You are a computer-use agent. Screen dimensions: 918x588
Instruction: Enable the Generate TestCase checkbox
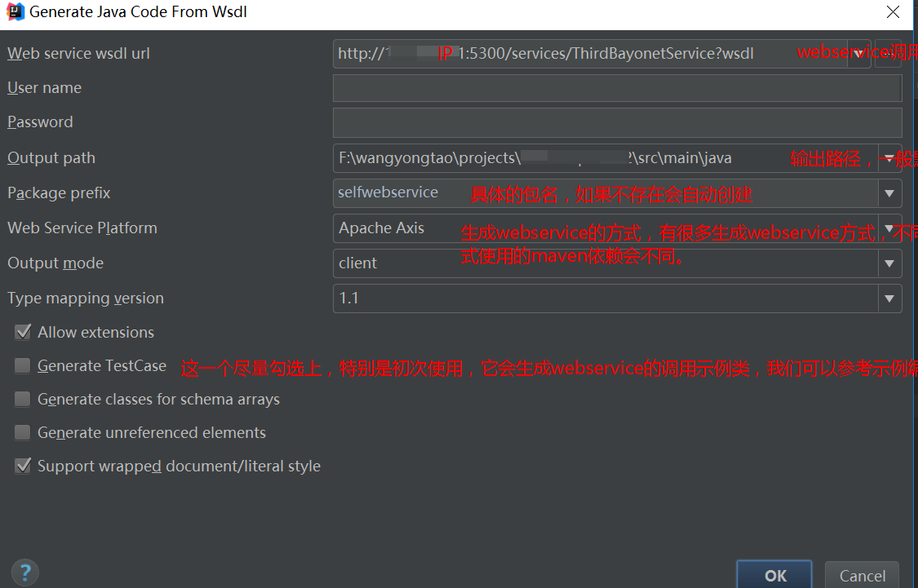(x=22, y=366)
